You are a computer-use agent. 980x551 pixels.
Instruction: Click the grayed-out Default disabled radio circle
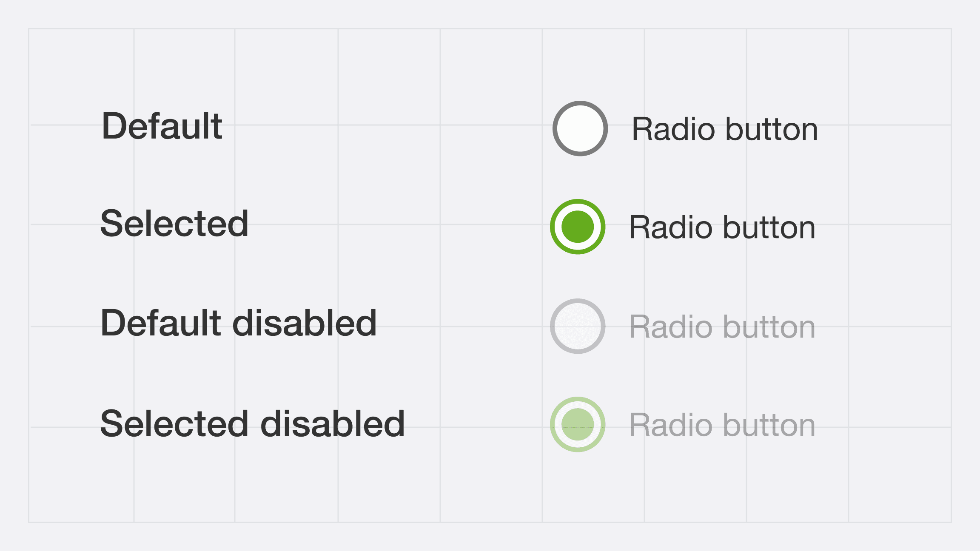click(x=578, y=326)
